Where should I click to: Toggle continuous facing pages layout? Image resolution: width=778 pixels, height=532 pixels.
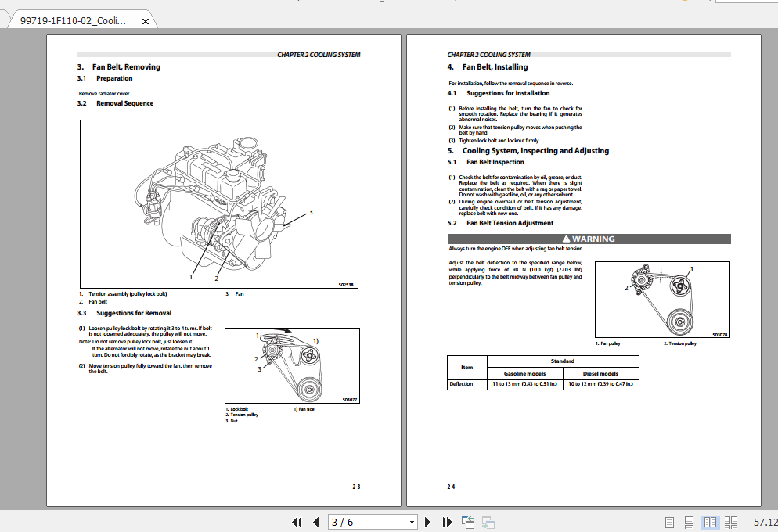(730, 522)
